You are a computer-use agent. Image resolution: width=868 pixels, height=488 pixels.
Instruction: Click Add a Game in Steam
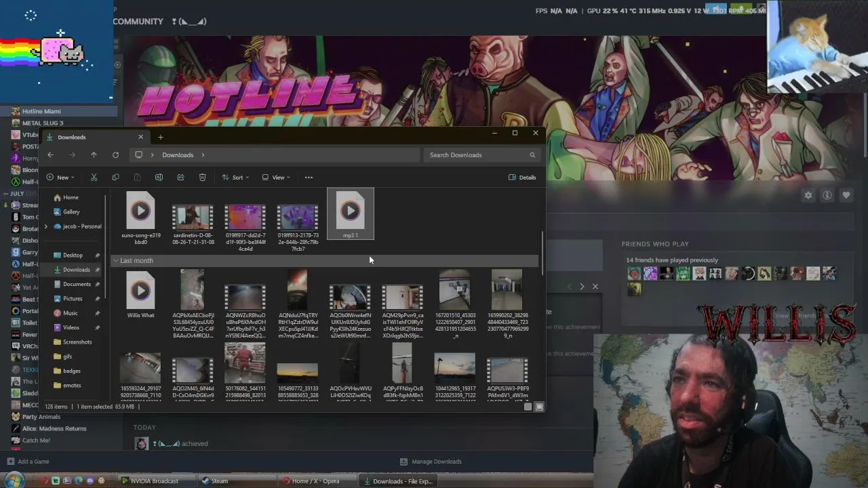pyautogui.click(x=28, y=462)
